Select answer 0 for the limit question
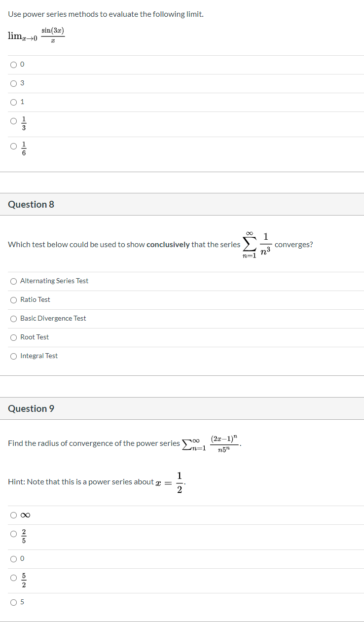The height and width of the screenshot is (622, 364). (x=13, y=65)
